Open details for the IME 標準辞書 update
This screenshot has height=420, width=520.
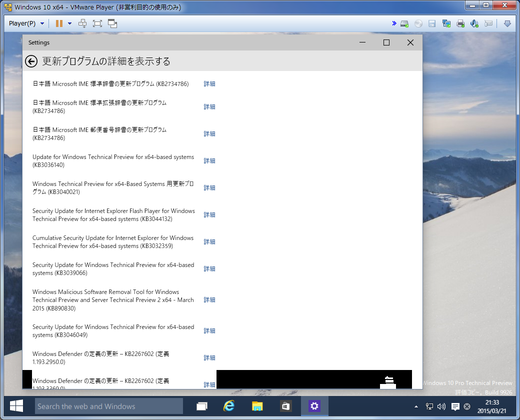[x=209, y=84]
